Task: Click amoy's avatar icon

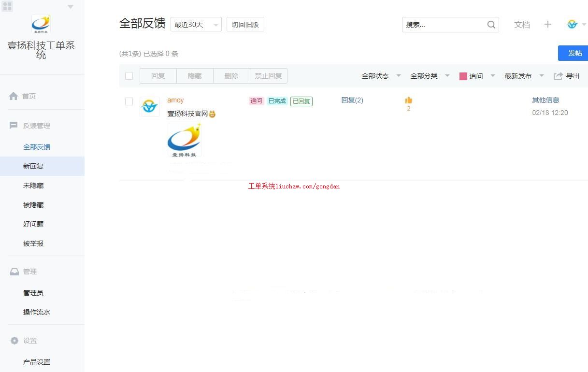Action: [150, 106]
